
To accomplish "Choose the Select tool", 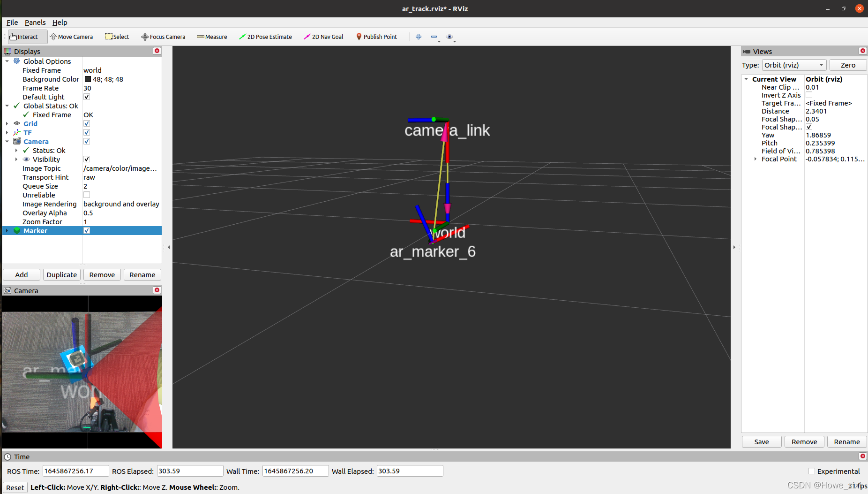I will (117, 37).
